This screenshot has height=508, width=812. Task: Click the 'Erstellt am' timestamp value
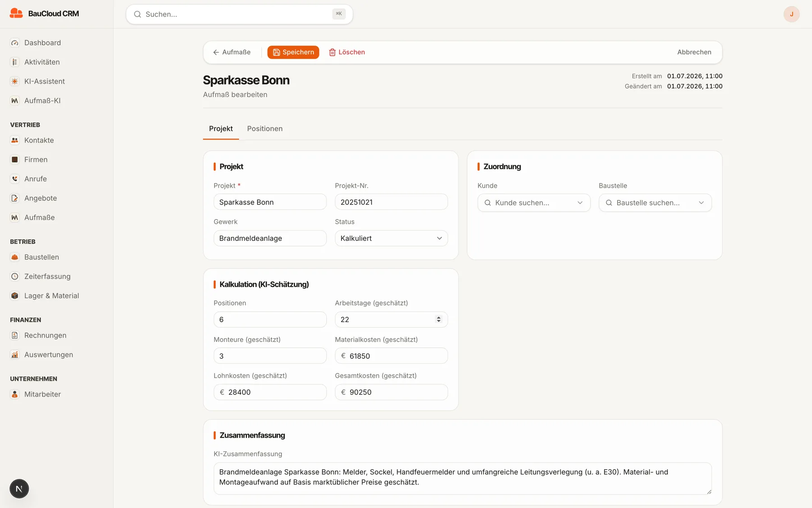(x=695, y=76)
